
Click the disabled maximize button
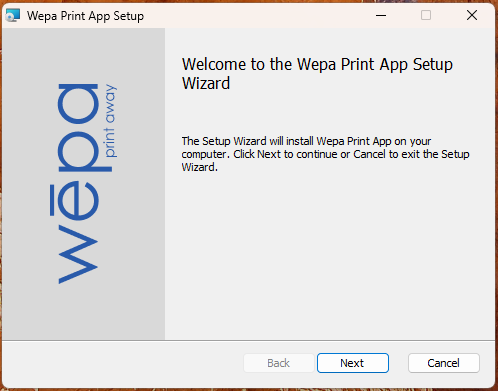(426, 15)
